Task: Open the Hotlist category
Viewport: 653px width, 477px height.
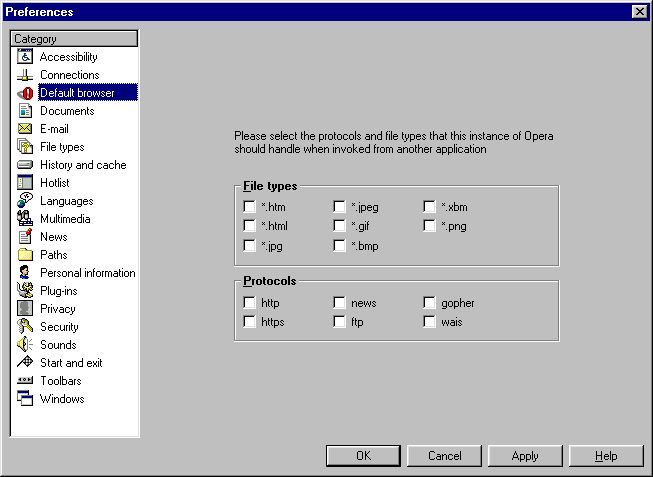Action: 55,183
